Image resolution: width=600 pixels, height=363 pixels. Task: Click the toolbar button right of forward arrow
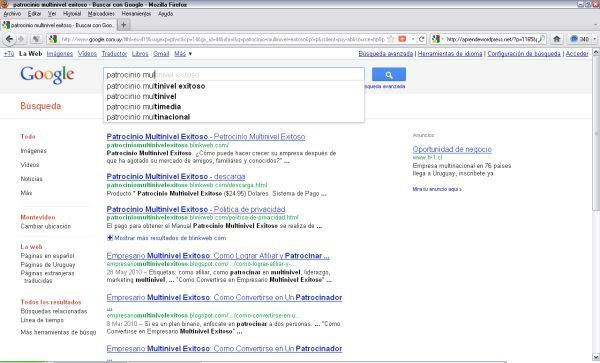click(x=36, y=39)
